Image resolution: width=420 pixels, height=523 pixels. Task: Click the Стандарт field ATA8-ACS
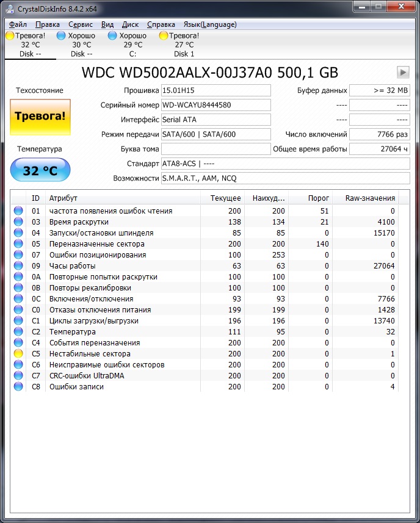point(286,164)
